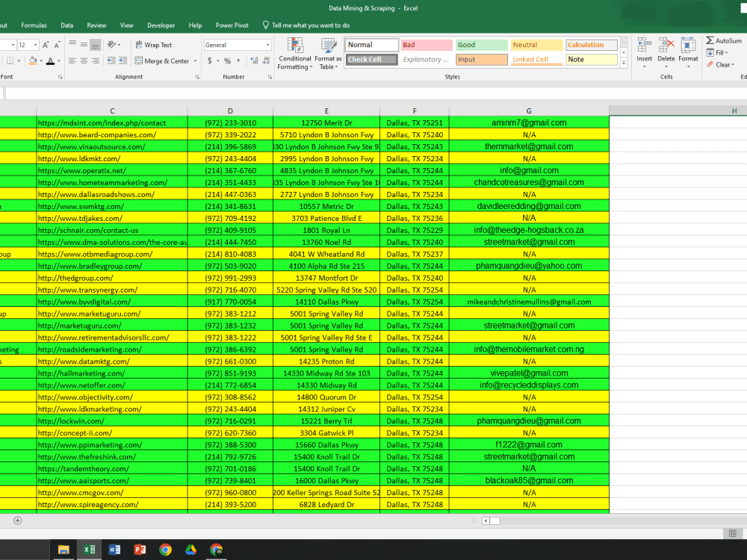Click Merge & Center button

coord(162,61)
